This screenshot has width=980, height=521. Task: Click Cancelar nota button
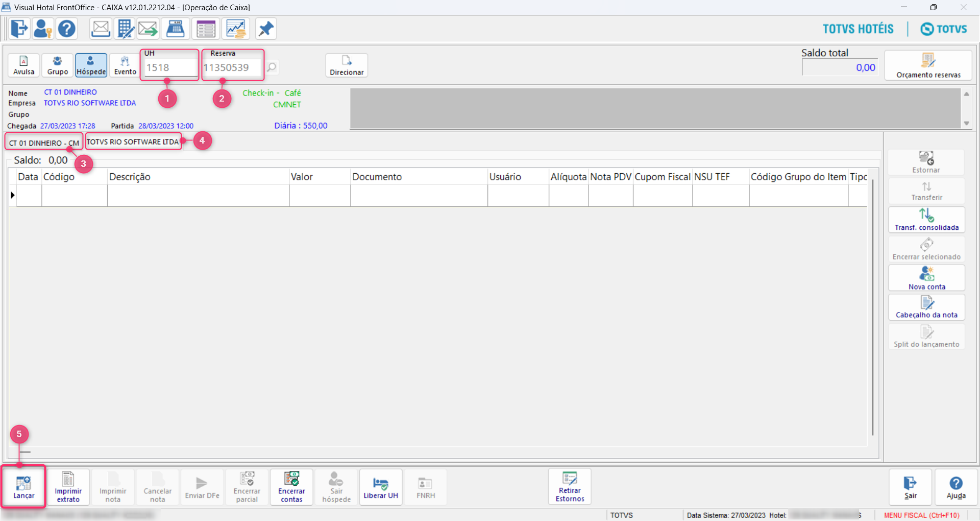(158, 487)
